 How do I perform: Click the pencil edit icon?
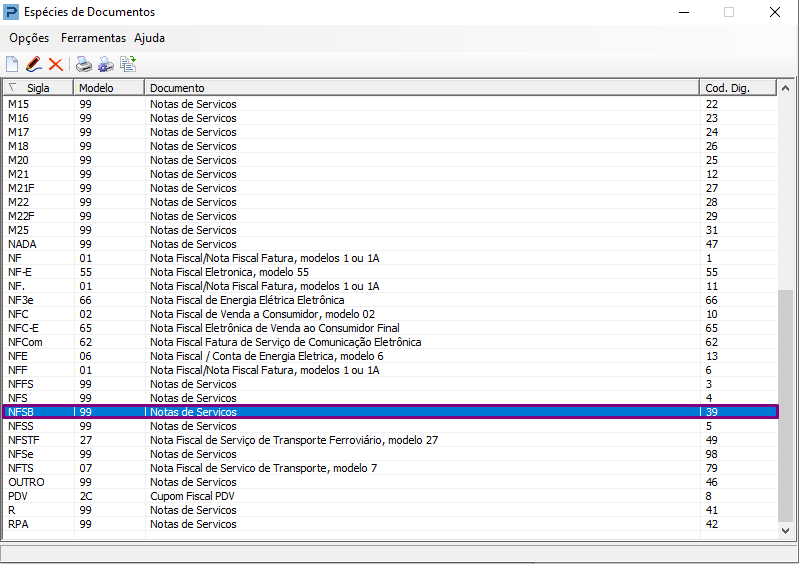point(34,64)
